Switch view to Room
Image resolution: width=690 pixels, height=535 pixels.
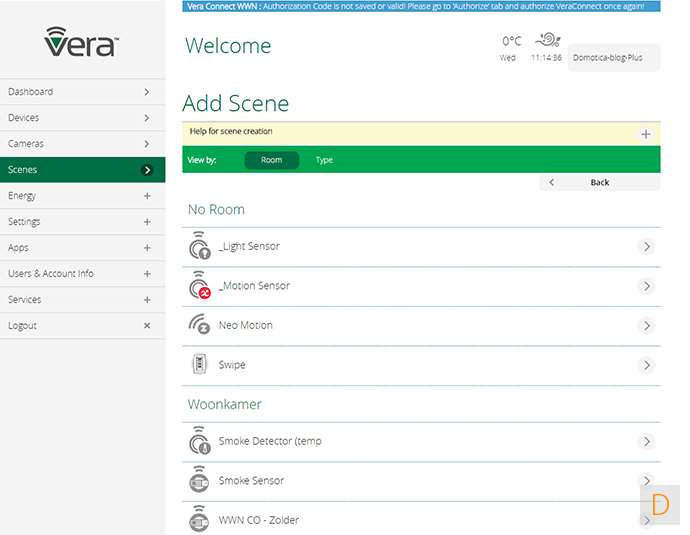click(x=271, y=160)
